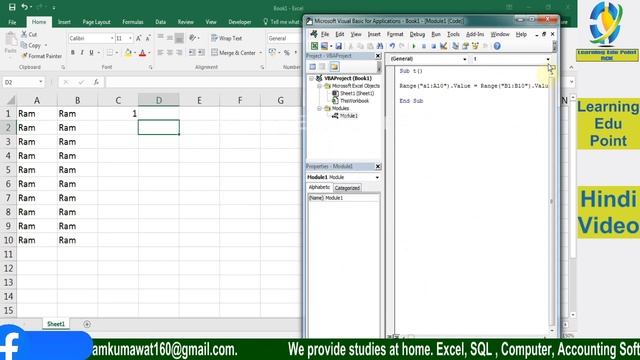
Task: Open Properties Window from VBA toolbar icon
Action: 465,46
